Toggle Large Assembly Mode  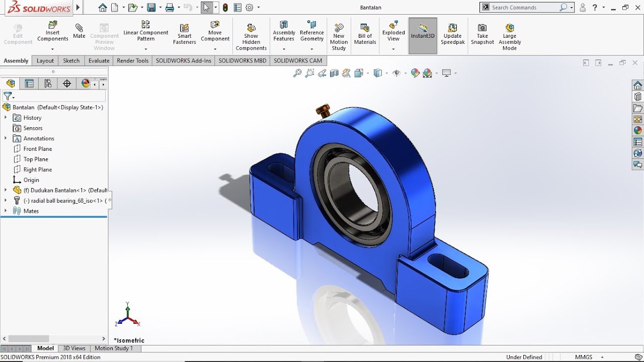tap(510, 36)
